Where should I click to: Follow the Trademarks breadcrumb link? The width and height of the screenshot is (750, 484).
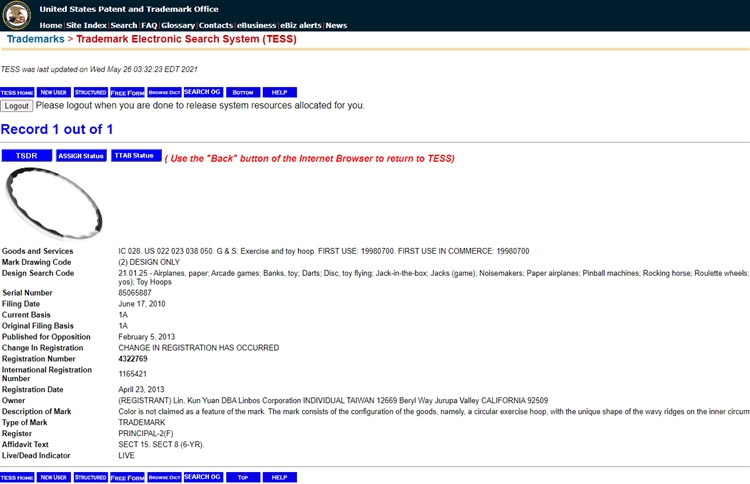(35, 39)
